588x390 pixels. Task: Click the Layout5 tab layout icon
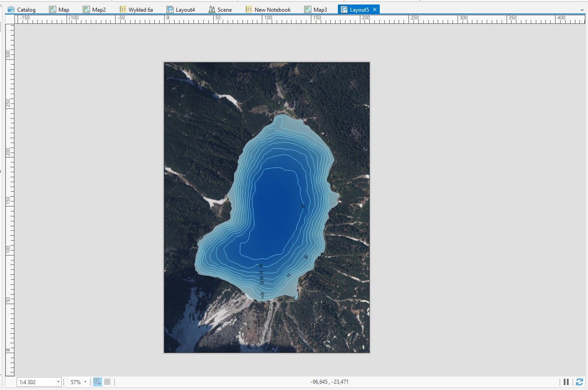click(x=344, y=9)
